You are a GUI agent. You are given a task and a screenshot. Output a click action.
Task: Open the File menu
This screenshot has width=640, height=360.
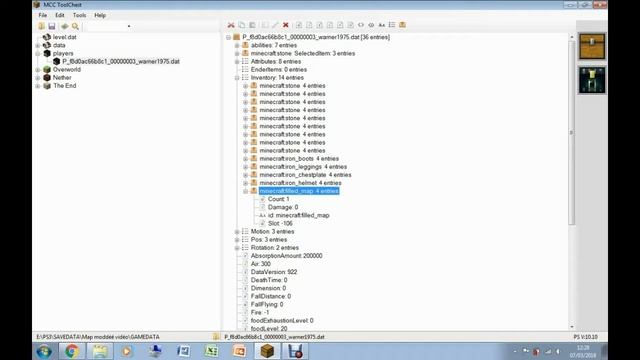point(42,15)
